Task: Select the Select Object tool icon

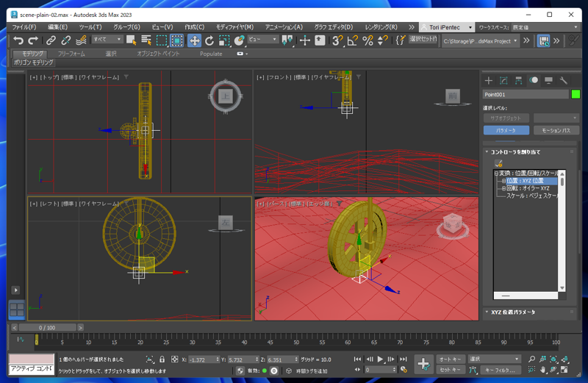Action: coord(132,40)
